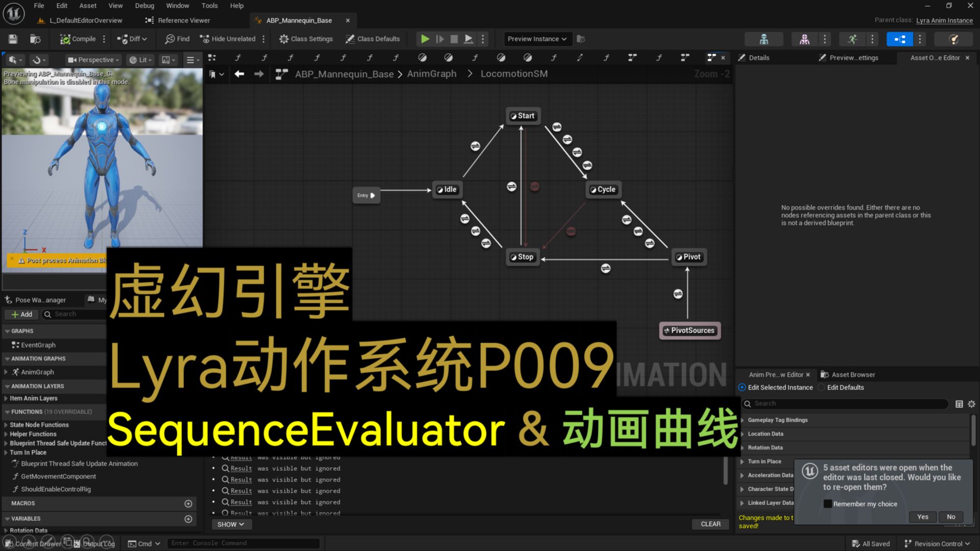The image size is (980, 551).
Task: Open the SHOW filter dropdown
Action: click(x=230, y=524)
